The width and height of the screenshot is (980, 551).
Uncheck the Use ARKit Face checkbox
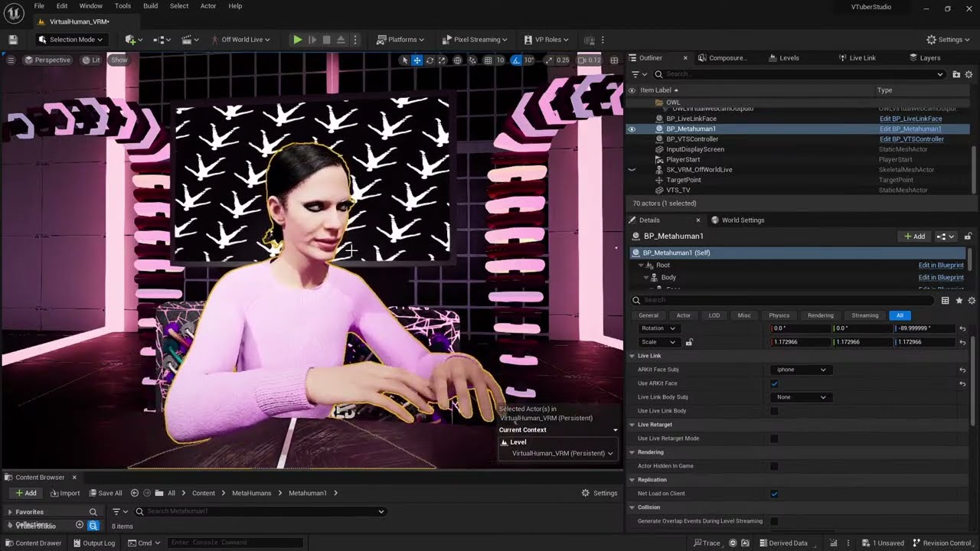774,383
